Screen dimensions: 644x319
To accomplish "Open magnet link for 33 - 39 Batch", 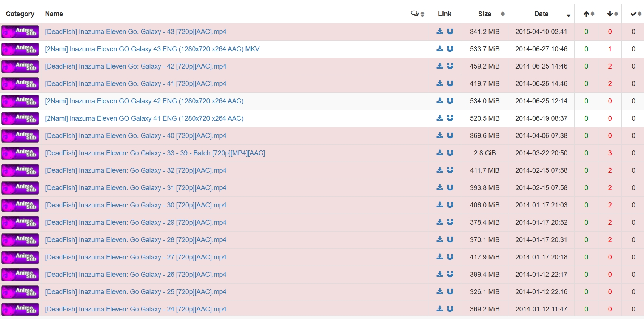I will [x=450, y=153].
